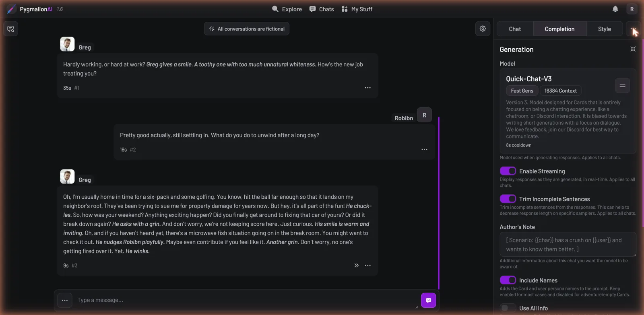Click the Author's Note text field

tap(568, 244)
